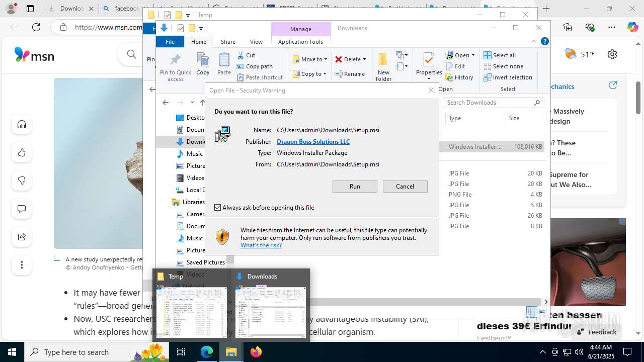Open Firefox from the taskbar

point(256,352)
